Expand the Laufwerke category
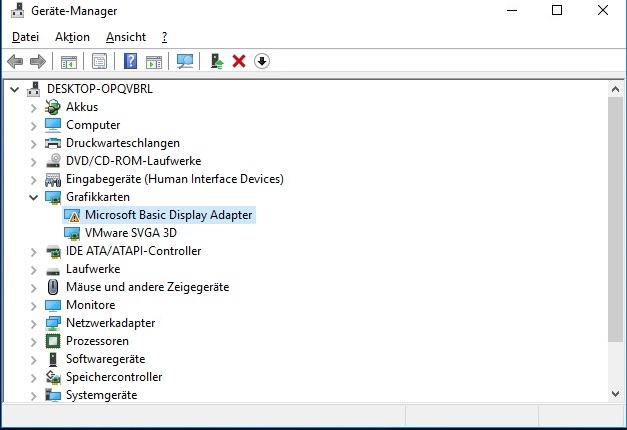The height and width of the screenshot is (430, 627). [x=34, y=270]
